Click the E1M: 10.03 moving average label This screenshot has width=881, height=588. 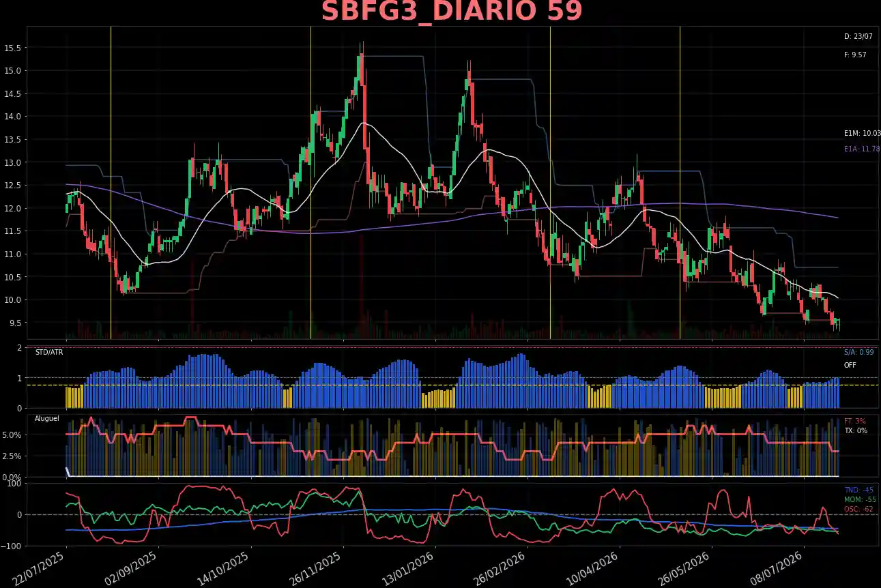[862, 134]
